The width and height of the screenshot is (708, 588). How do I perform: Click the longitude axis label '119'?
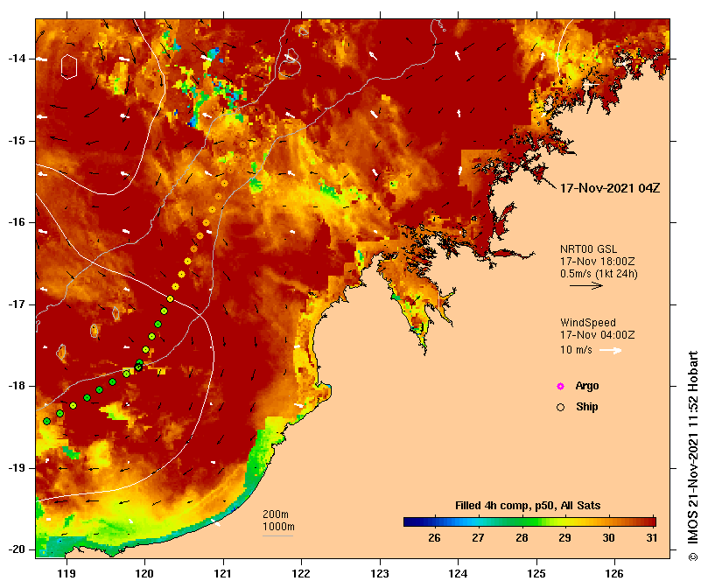tap(67, 574)
